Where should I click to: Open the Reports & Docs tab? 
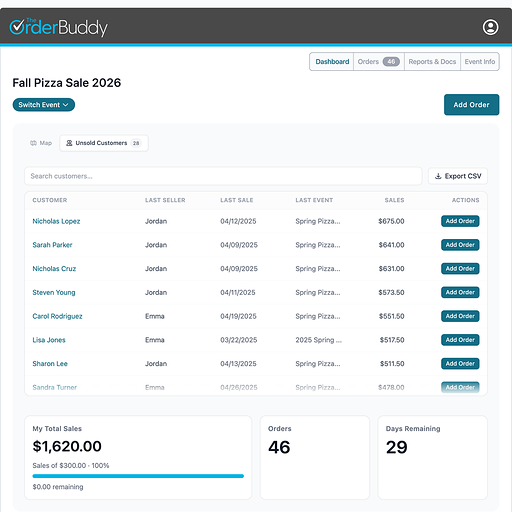432,62
